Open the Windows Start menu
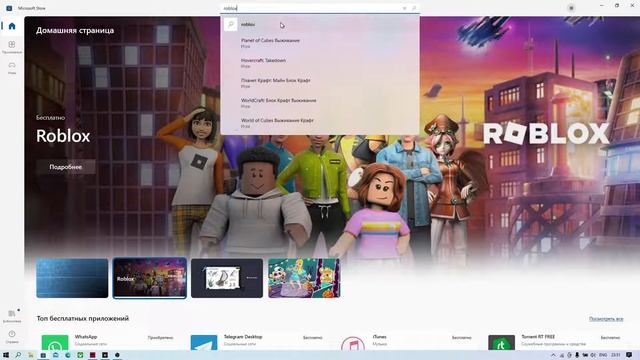 tap(6, 355)
